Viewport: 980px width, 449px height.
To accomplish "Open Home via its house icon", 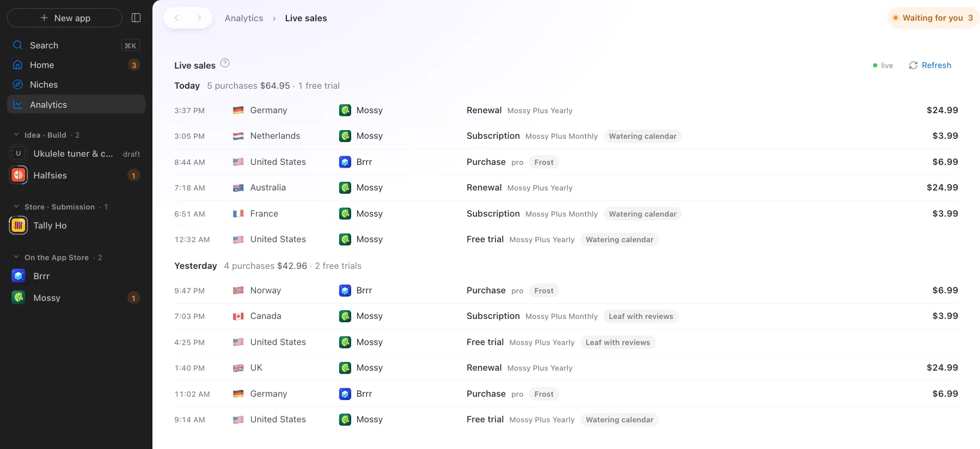I will (x=18, y=65).
